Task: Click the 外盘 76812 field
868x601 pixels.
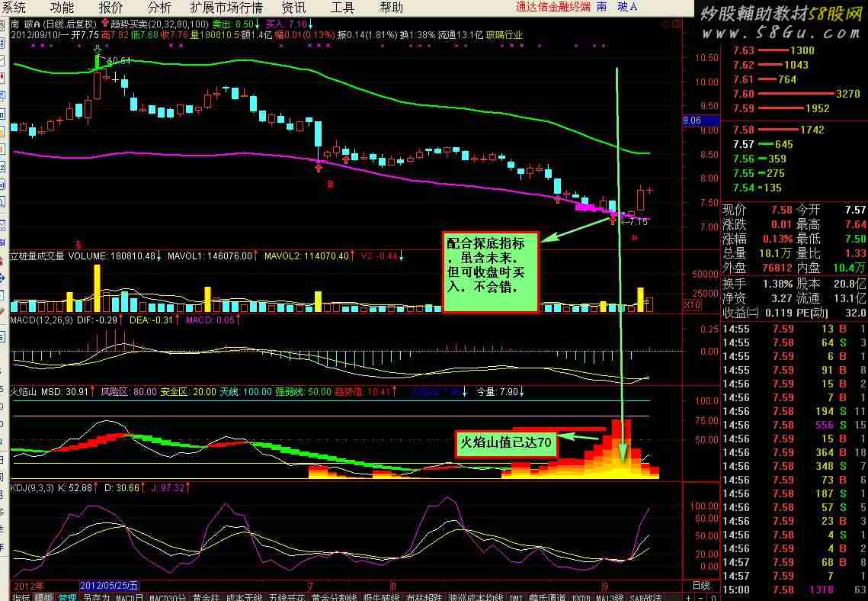Action: coord(757,268)
